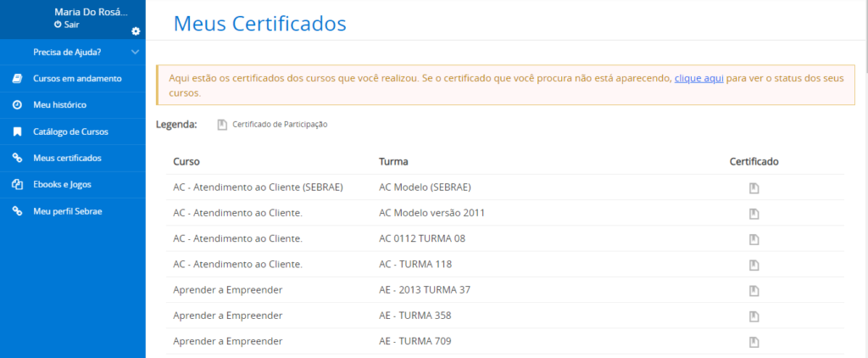Click the Legenda: label
Viewport: 868px width, 358px height.
176,125
